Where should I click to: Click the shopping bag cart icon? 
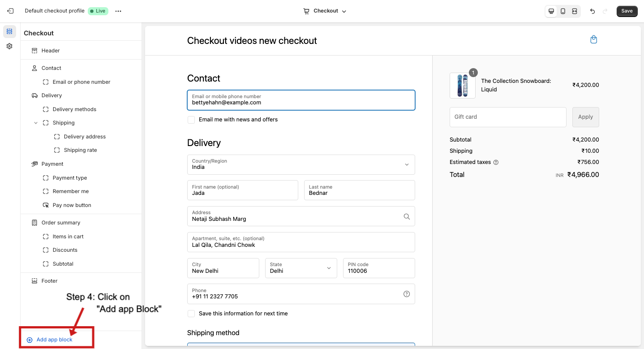(x=593, y=39)
